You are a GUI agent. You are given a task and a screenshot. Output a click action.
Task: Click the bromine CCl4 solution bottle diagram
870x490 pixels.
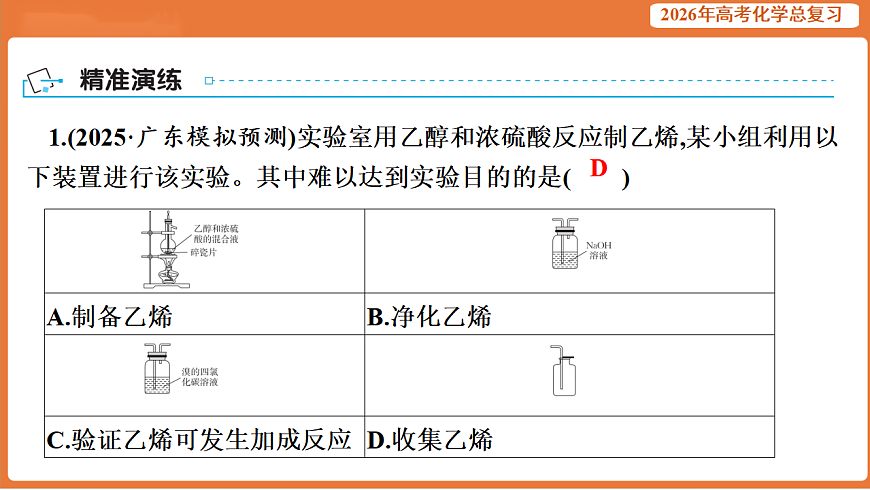(x=158, y=368)
